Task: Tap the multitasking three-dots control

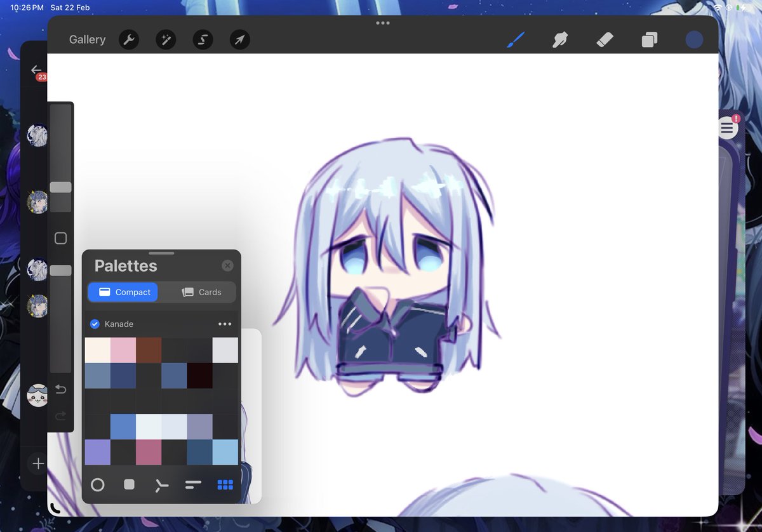Action: [x=382, y=23]
